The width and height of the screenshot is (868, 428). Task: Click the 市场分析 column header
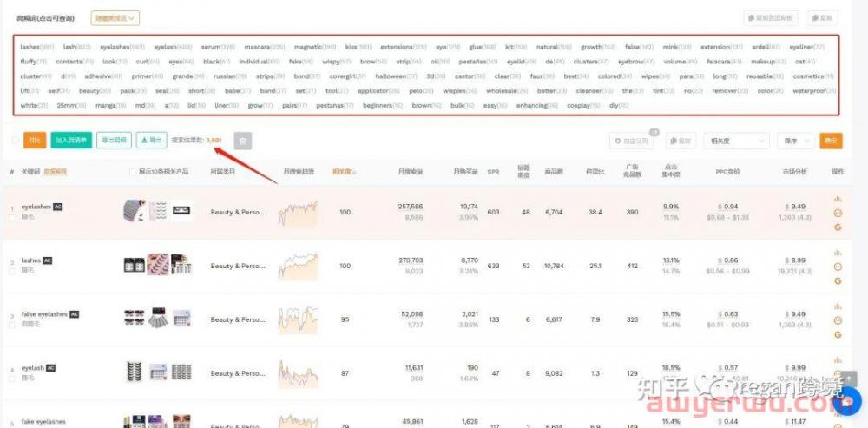click(x=797, y=172)
